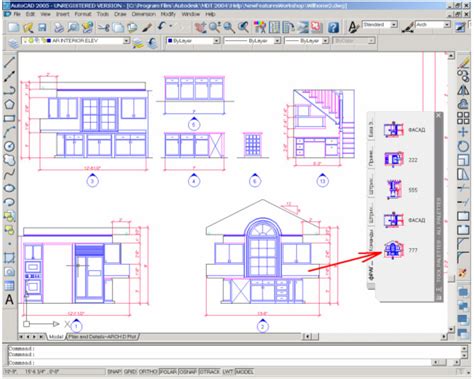Click the Cut (scissors) icon
Image resolution: width=474 pixels, height=379 pixels.
[104, 27]
